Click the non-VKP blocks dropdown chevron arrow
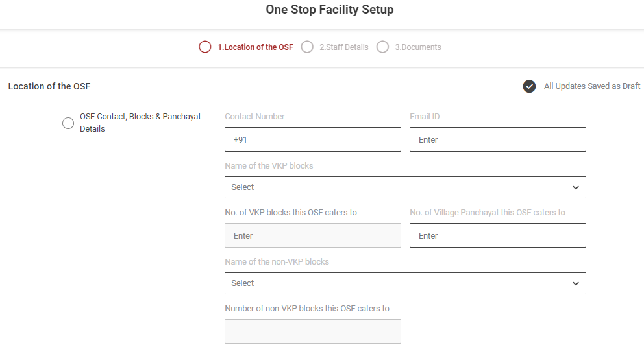 tap(575, 283)
